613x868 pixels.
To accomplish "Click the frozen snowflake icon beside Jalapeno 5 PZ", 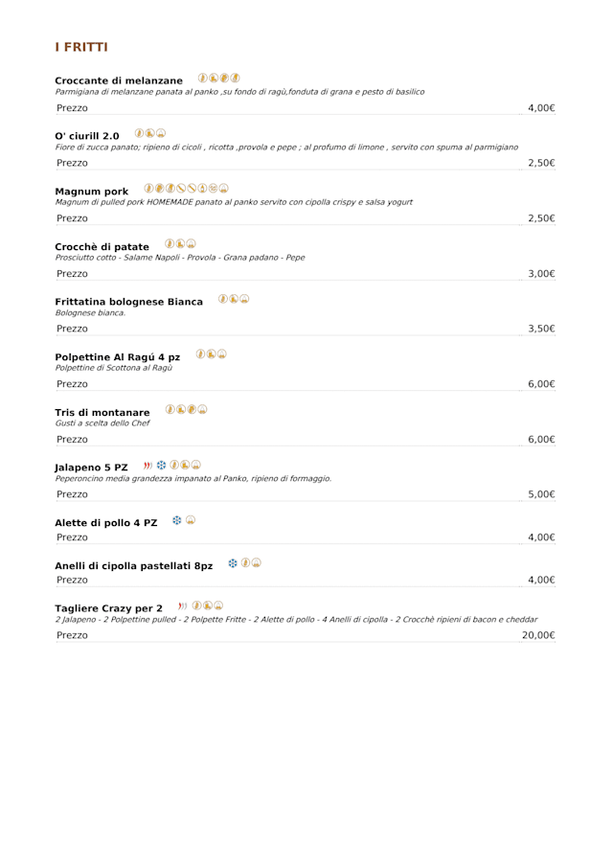I will click(162, 466).
